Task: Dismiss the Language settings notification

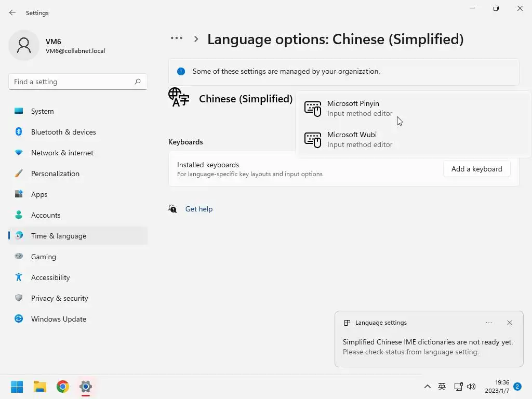Action: pos(510,323)
